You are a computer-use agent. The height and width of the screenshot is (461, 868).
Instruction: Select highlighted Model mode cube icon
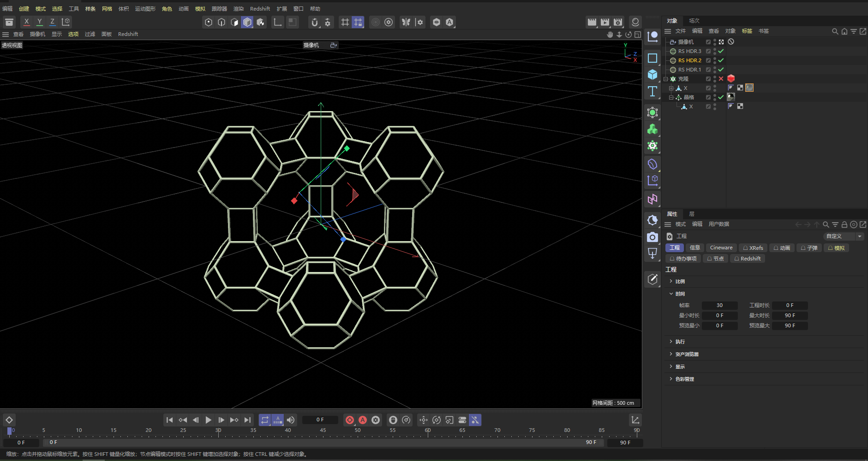pyautogui.click(x=247, y=22)
